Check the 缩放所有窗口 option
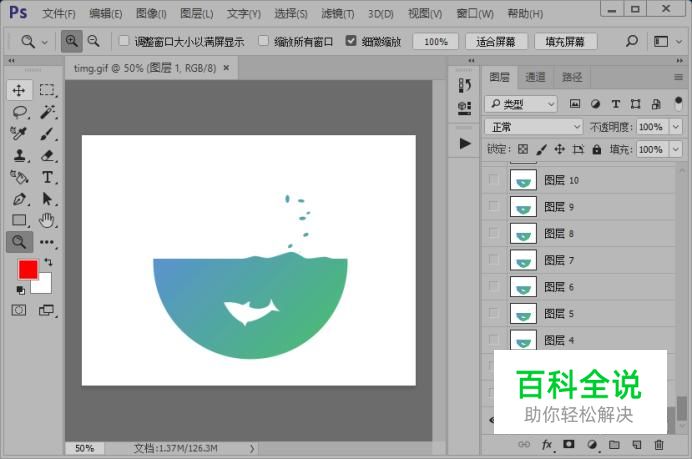The width and height of the screenshot is (692, 459). click(x=264, y=42)
